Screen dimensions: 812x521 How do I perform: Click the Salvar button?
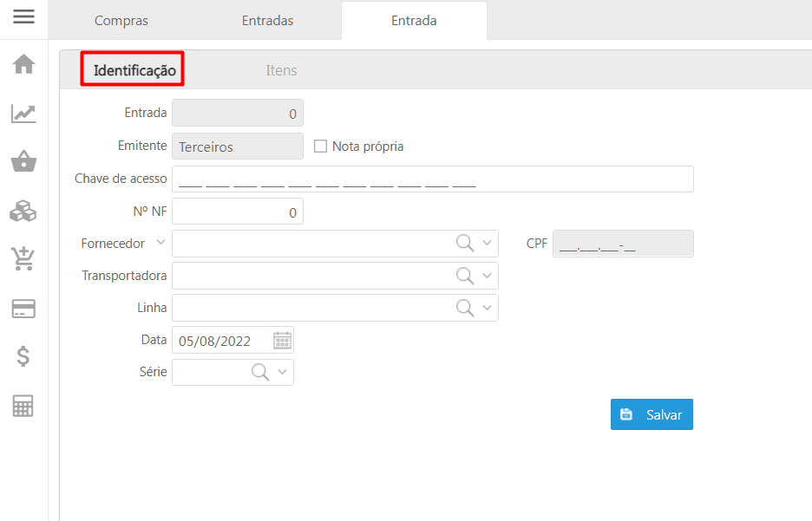[x=652, y=414]
